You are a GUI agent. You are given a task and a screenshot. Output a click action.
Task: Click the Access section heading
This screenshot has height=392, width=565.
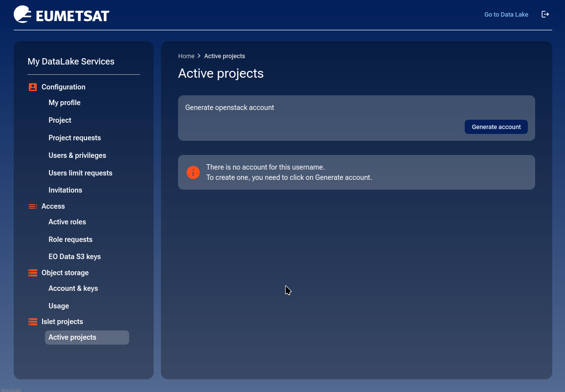(x=53, y=206)
